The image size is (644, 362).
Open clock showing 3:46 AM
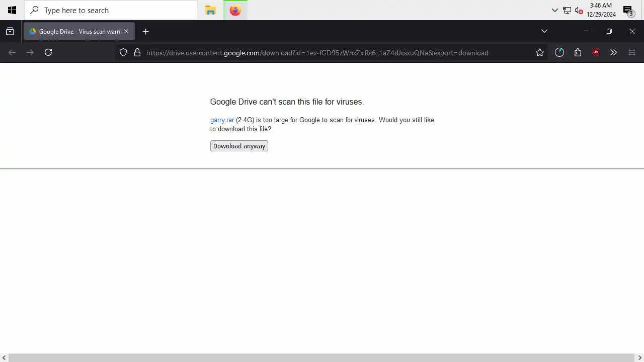click(x=601, y=10)
